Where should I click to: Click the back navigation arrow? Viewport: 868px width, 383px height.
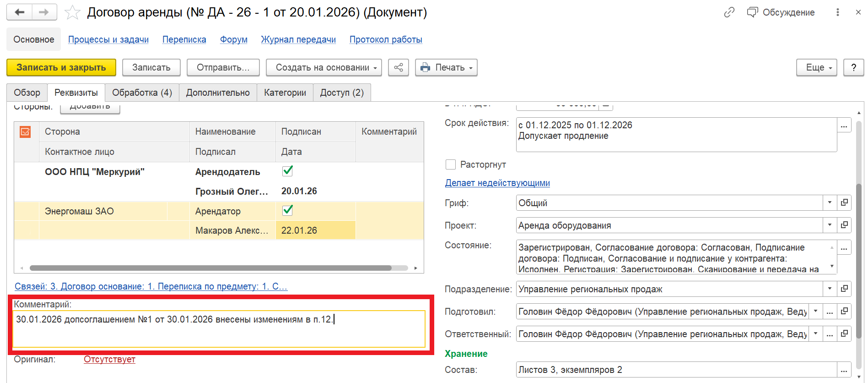click(x=20, y=12)
